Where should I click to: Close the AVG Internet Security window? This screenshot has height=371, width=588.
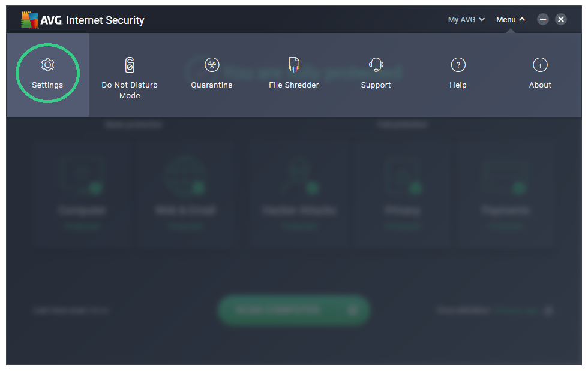560,19
